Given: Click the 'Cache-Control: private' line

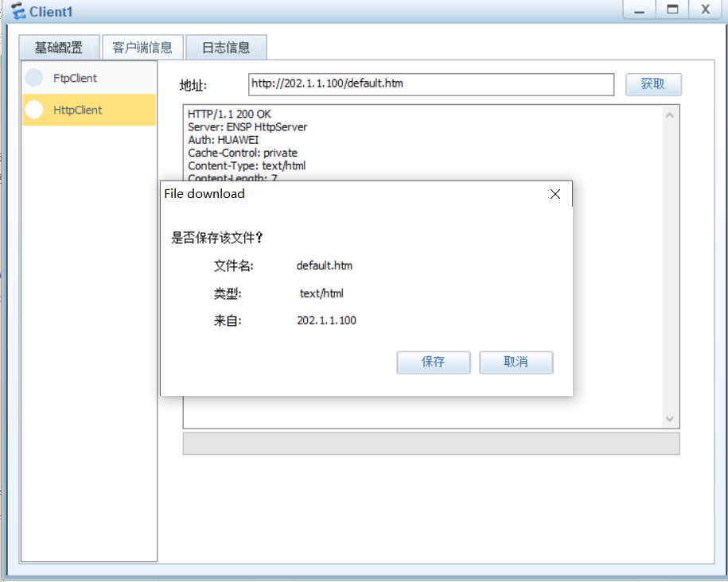Looking at the screenshot, I should point(243,153).
